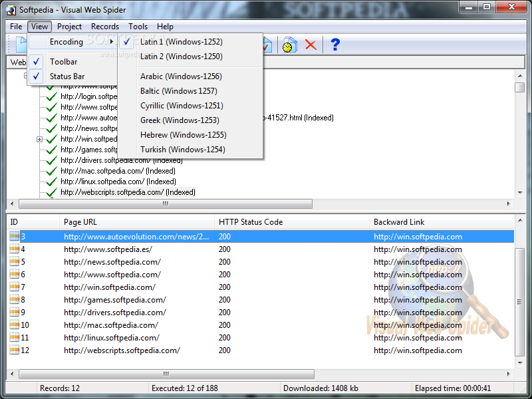The height and width of the screenshot is (399, 532).
Task: Select Latin 2 (Windows-1250) encoding
Action: click(190, 57)
